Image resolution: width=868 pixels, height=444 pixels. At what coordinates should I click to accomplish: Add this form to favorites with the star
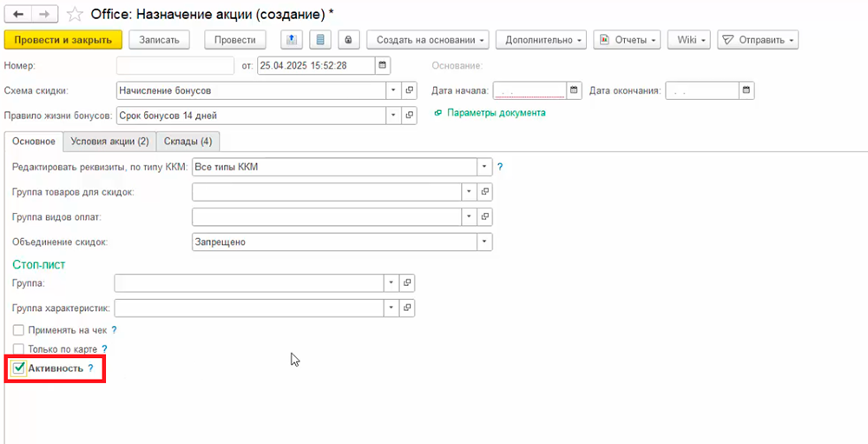[76, 14]
